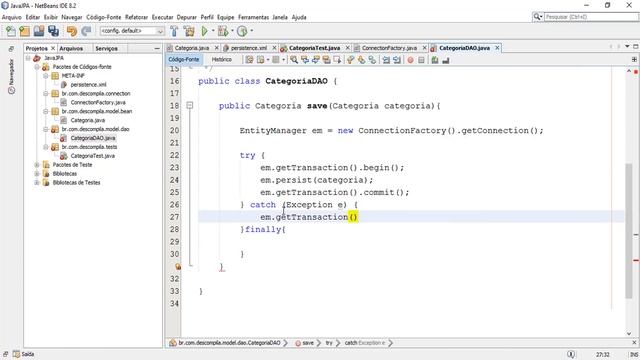Click the Uncomment editor toolbar icon
Image resolution: width=640 pixels, height=360 pixels.
coord(446,60)
